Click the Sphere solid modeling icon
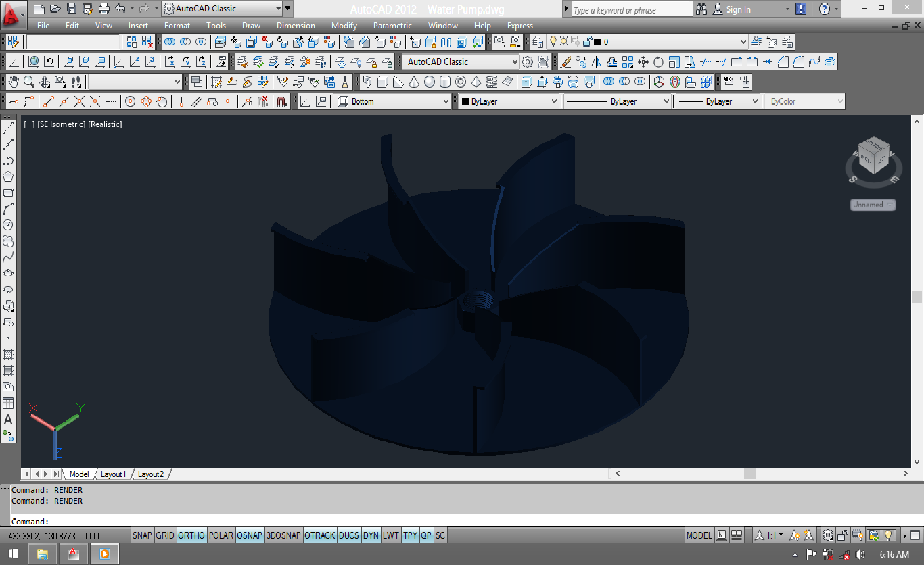 tap(429, 82)
